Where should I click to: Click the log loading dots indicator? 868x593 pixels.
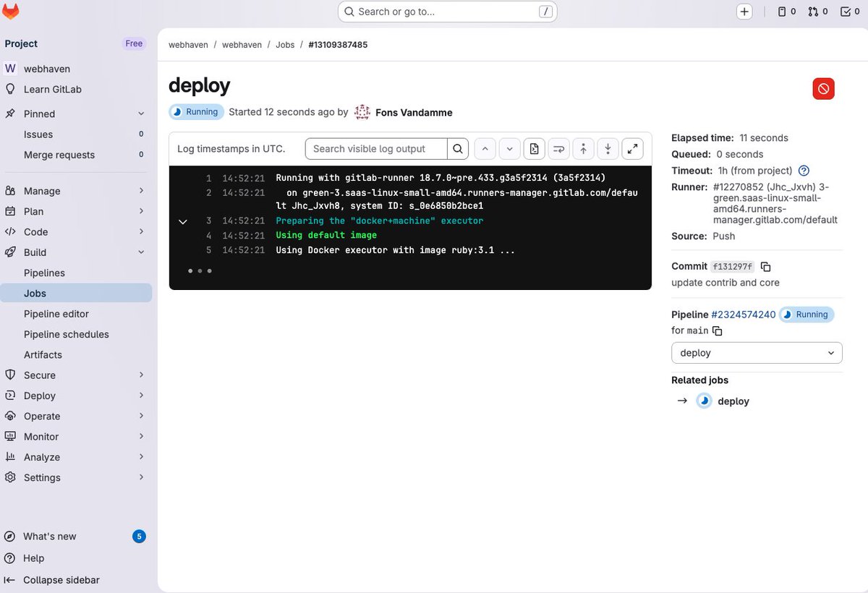[x=200, y=270]
